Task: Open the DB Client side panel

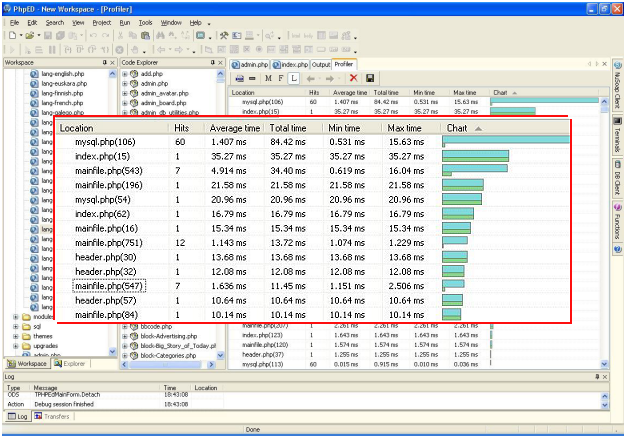Action: pos(617,179)
